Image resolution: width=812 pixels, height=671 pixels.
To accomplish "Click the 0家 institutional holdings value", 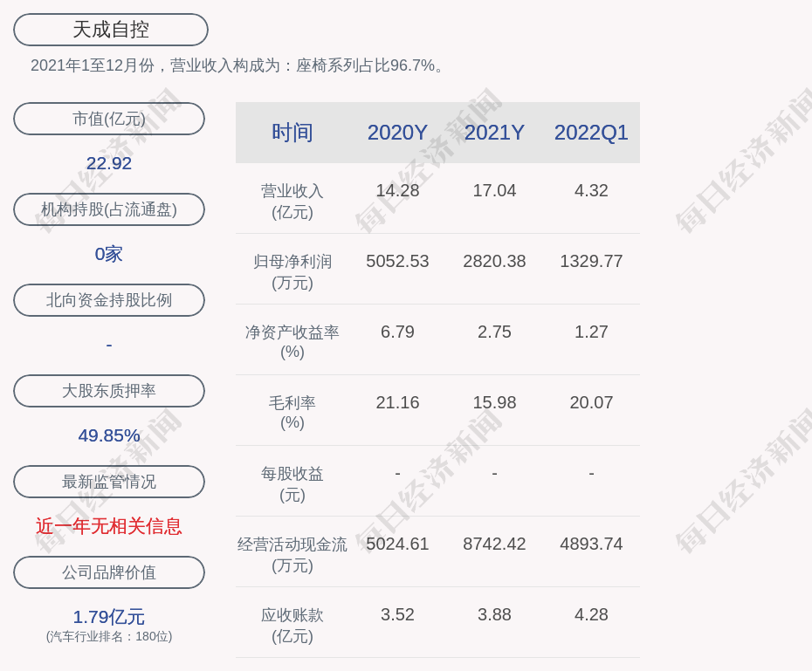I will (109, 254).
